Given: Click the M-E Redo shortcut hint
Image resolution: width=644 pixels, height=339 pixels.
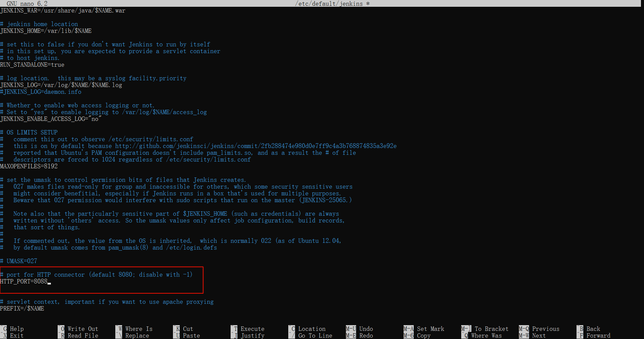Looking at the screenshot, I should 359,336.
